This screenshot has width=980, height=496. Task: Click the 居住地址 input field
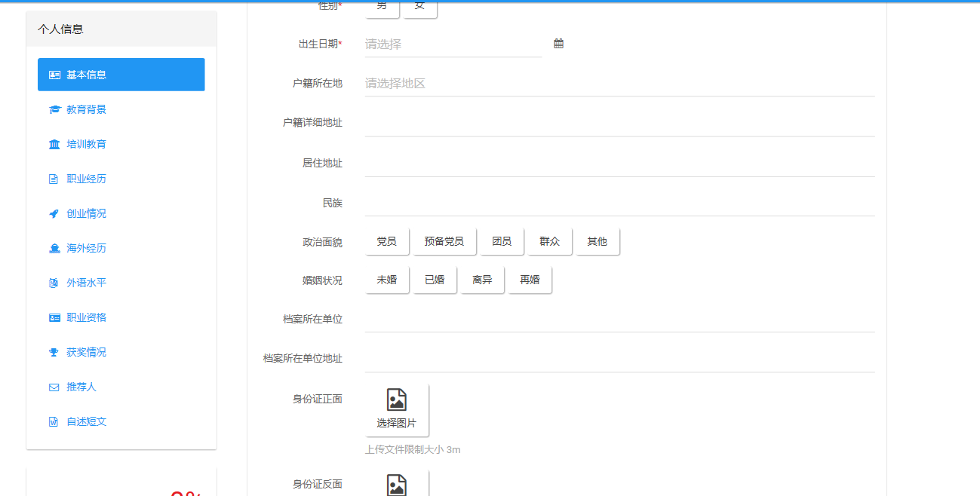point(619,163)
